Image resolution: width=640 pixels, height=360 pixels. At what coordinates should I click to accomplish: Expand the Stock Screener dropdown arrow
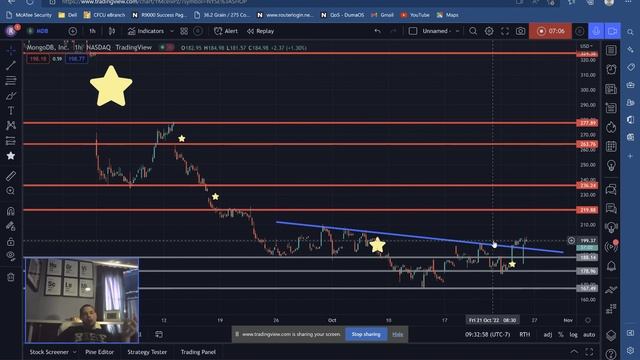[x=75, y=352]
